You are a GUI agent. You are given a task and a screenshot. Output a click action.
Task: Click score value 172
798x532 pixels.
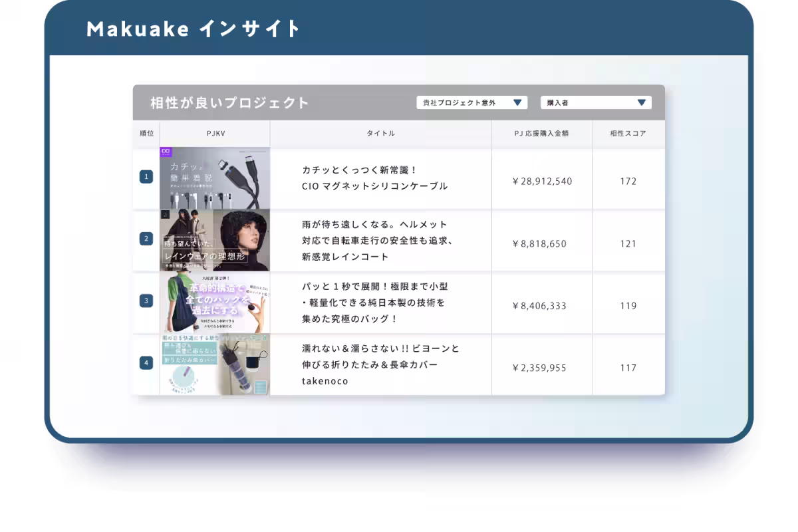point(628,182)
